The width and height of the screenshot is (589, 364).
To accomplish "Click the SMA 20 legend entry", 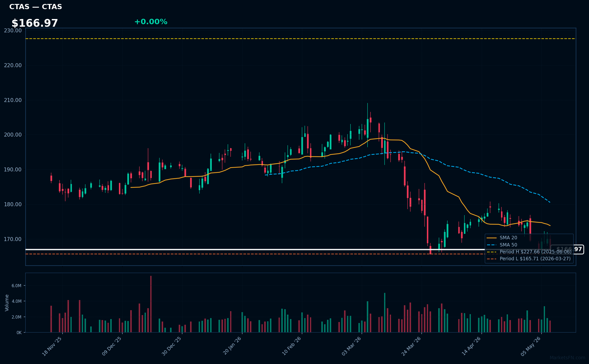I will coord(502,238).
